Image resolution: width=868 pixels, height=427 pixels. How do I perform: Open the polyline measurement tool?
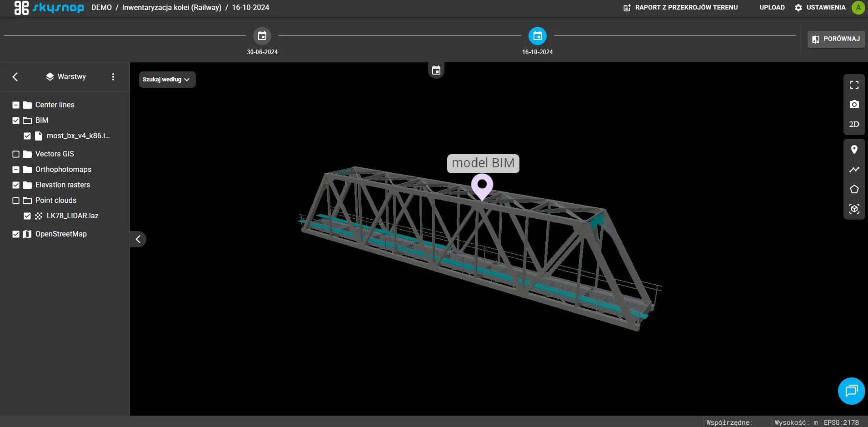pyautogui.click(x=855, y=170)
